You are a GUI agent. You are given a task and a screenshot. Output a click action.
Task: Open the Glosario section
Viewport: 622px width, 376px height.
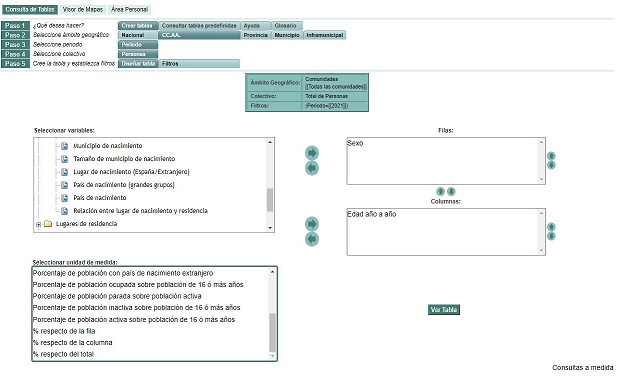(287, 25)
